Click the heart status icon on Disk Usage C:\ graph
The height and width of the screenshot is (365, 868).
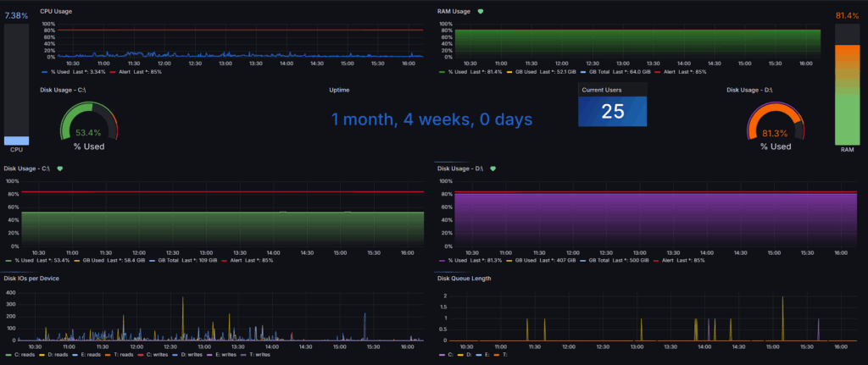[60, 169]
